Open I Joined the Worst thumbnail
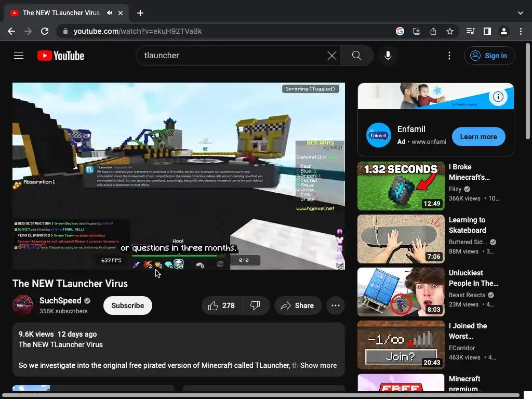 (x=401, y=345)
